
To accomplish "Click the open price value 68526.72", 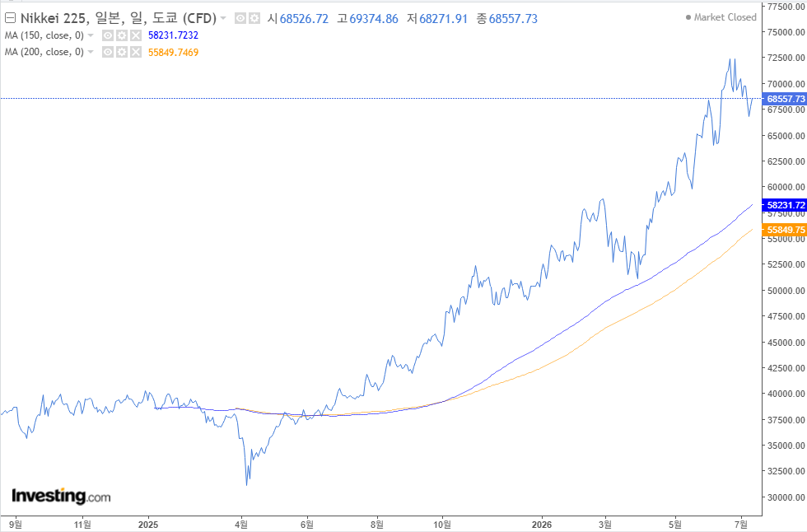I will pyautogui.click(x=304, y=19).
